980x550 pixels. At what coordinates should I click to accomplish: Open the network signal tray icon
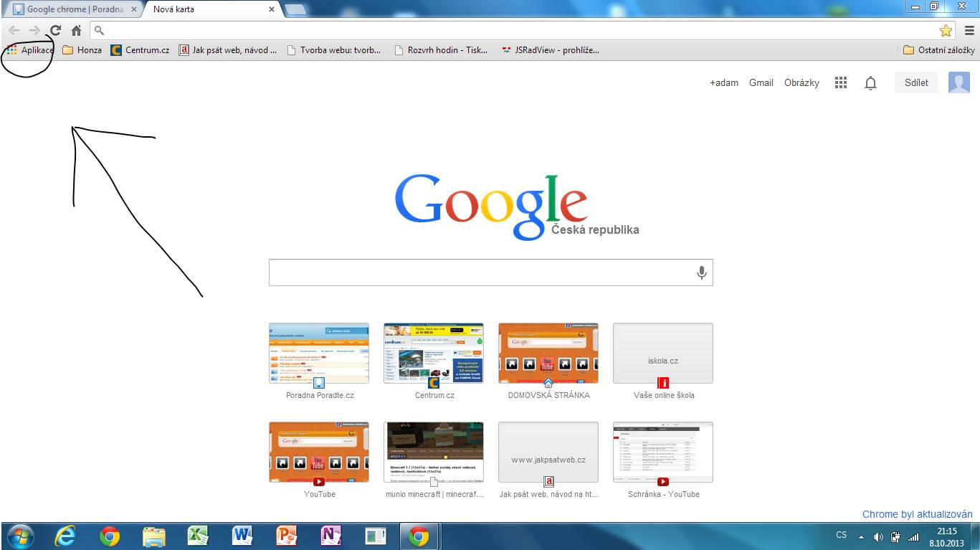(913, 536)
